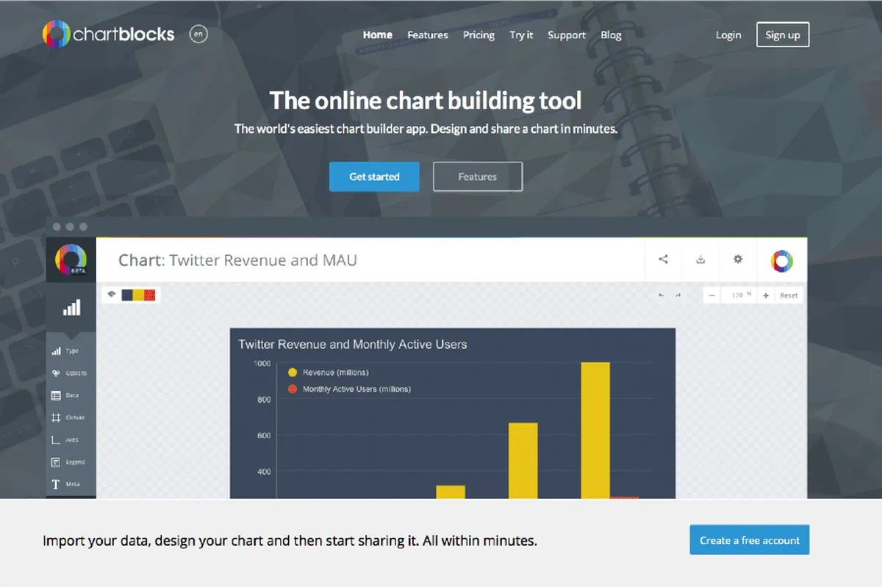Open the Options section in sidebar
Image resolution: width=882 pixels, height=588 pixels.
pos(71,373)
